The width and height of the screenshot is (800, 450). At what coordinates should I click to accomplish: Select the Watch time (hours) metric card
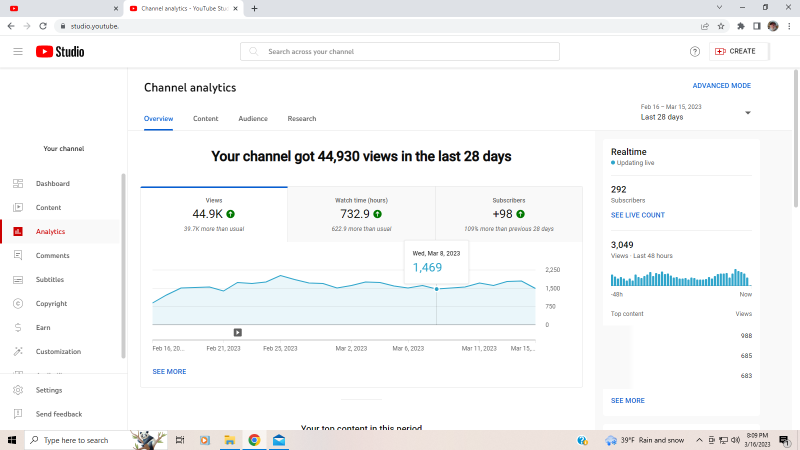[361, 213]
